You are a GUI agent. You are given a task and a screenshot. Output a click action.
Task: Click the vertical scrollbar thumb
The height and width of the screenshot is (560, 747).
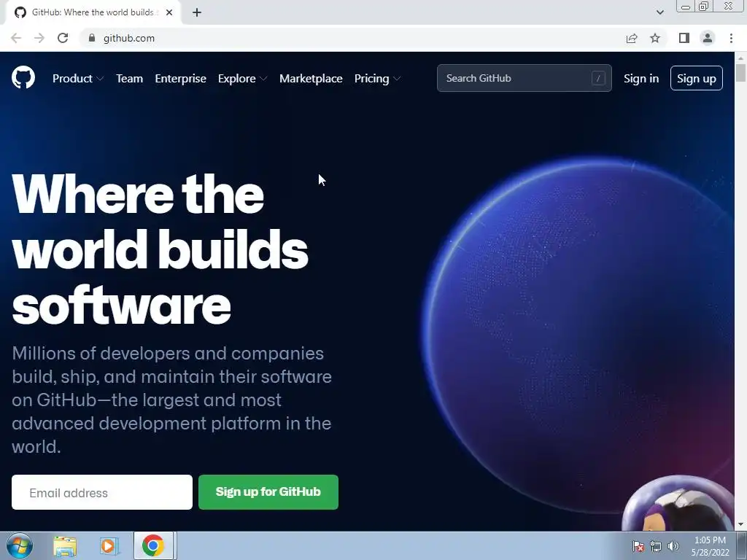[740, 74]
